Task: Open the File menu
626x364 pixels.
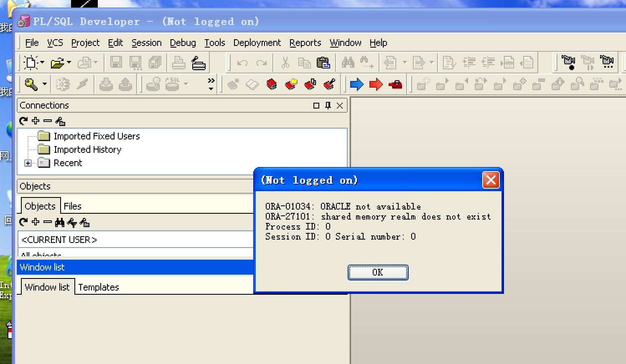Action: pos(32,43)
